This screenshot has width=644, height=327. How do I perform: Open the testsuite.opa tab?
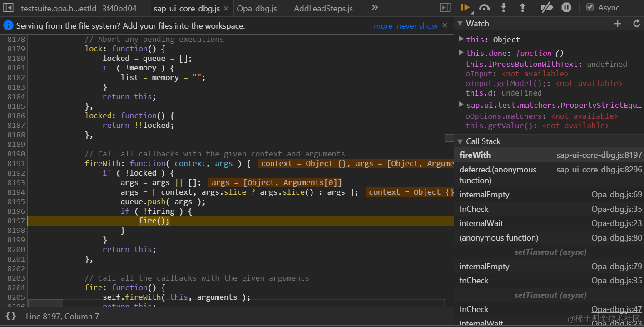coord(79,8)
